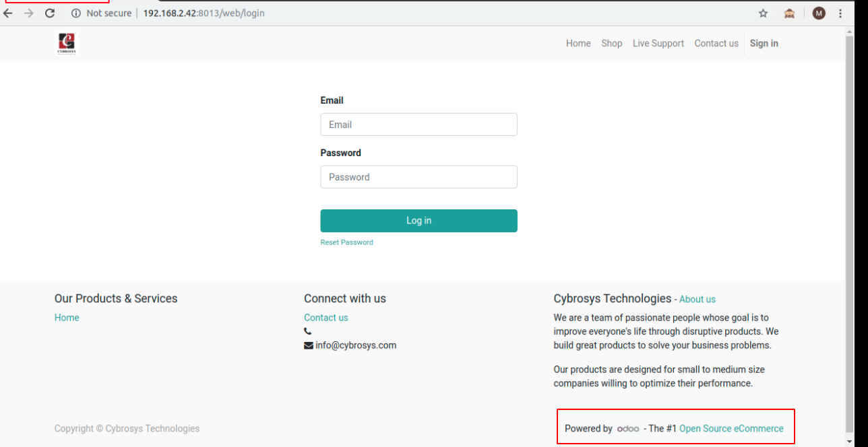Open Live Support page
Screen dimensions: 868x447
coord(658,44)
